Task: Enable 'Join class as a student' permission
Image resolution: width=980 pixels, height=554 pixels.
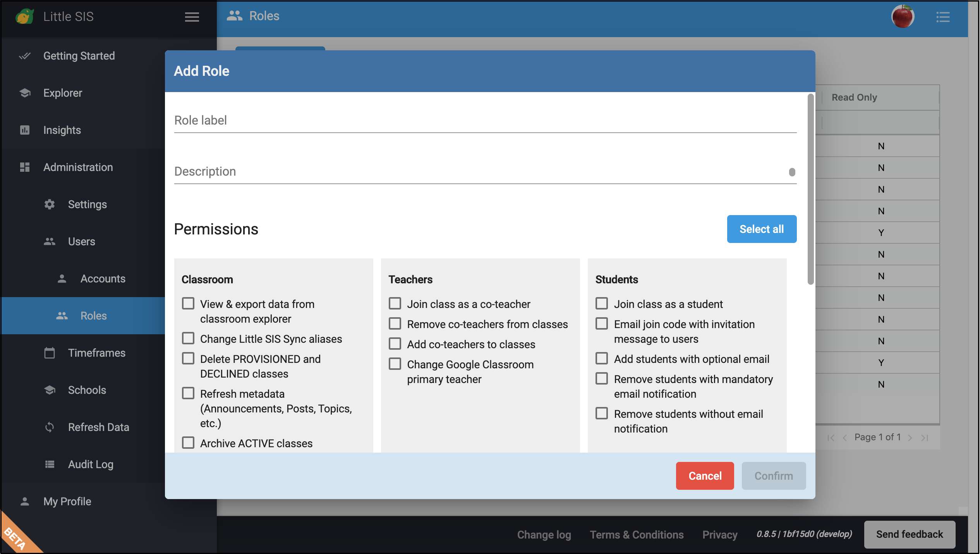Action: coord(601,304)
